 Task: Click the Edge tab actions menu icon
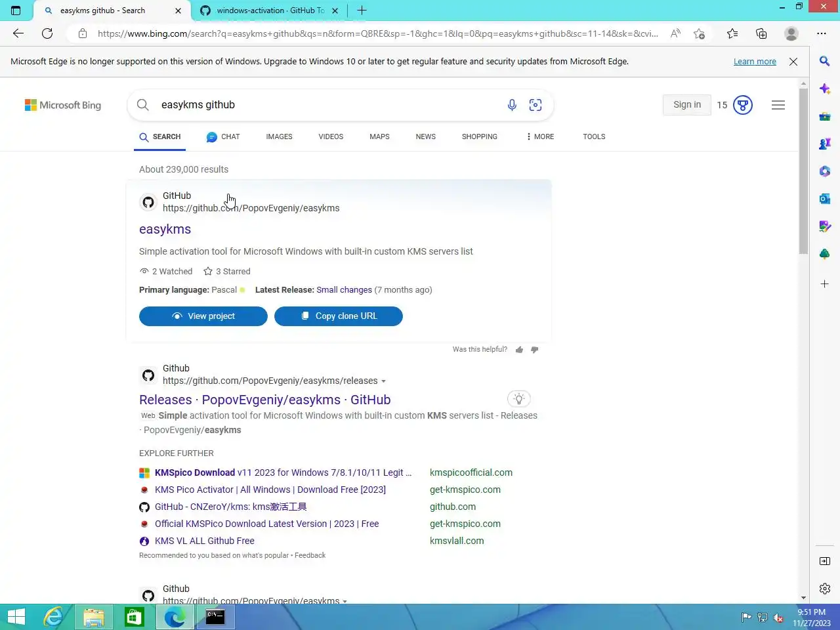(x=16, y=10)
